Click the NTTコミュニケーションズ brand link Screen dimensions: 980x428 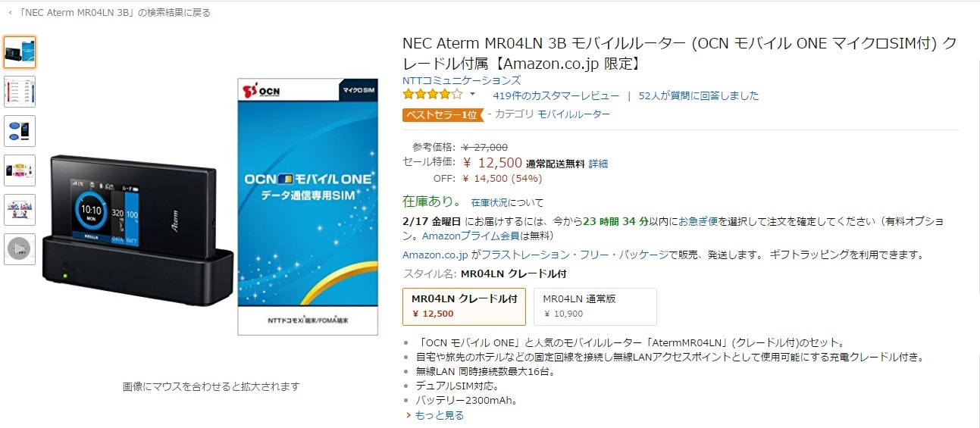[x=462, y=80]
